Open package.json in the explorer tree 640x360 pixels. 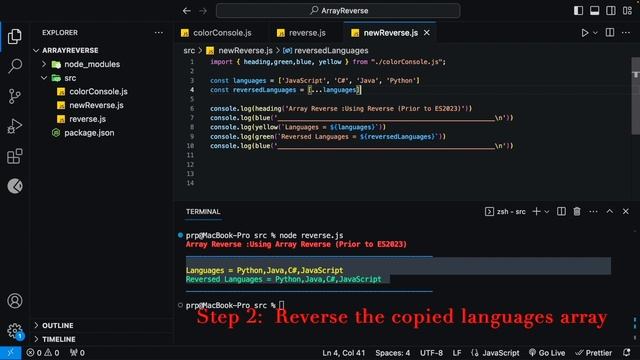pos(102,133)
